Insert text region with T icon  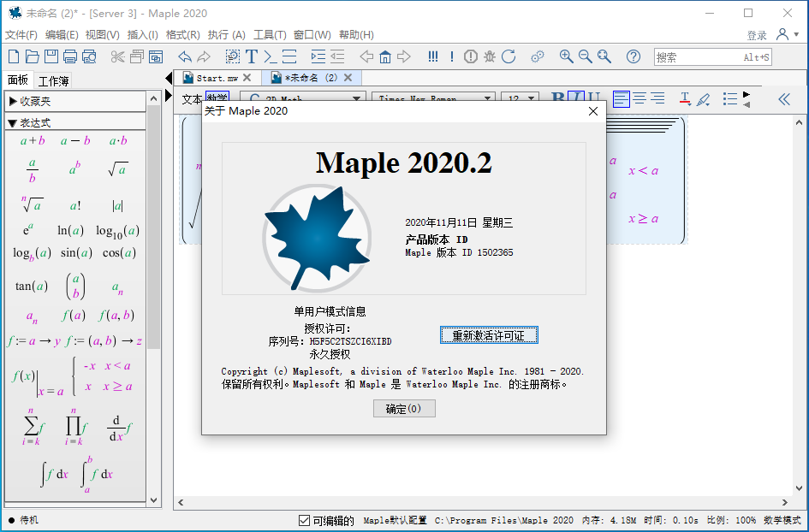(x=252, y=56)
